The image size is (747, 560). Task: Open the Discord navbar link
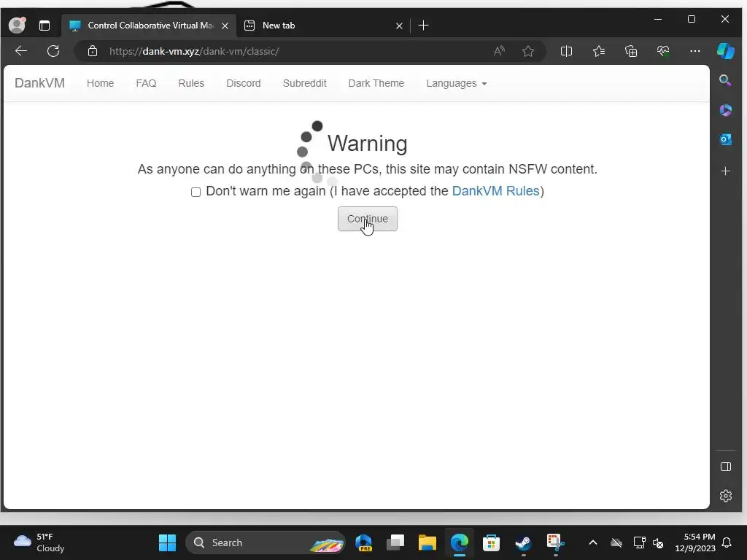(x=244, y=83)
